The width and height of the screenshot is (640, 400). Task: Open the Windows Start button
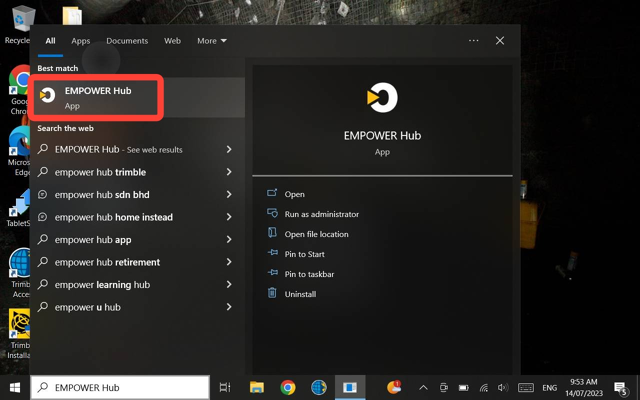coord(15,387)
